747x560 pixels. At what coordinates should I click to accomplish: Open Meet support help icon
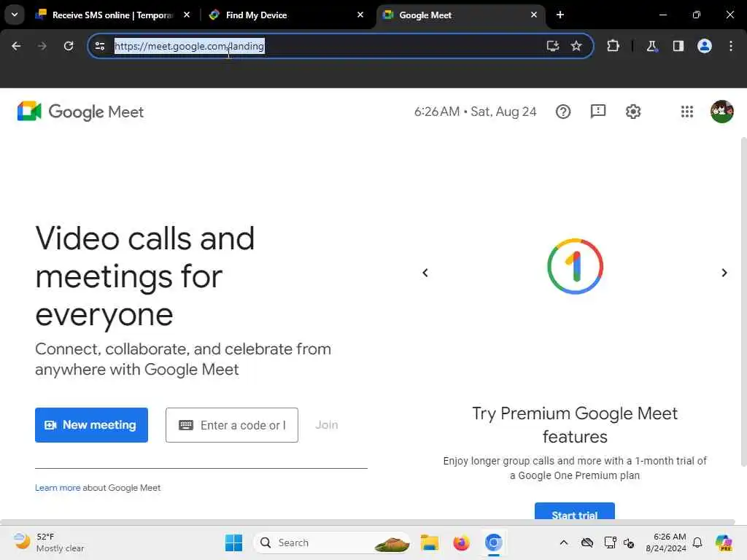pos(563,112)
